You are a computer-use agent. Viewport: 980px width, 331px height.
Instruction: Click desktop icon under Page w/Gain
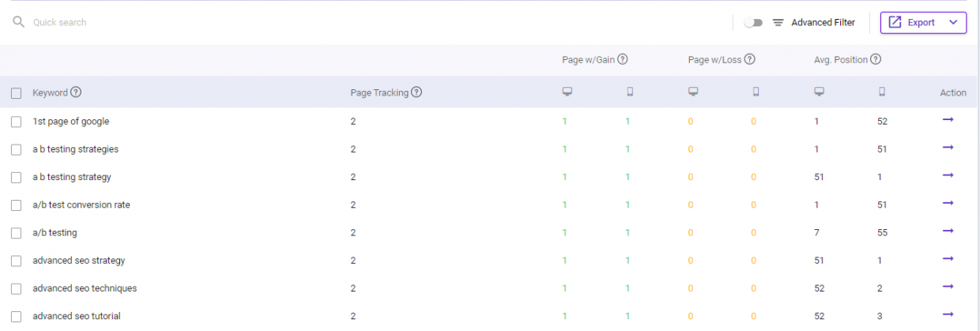(566, 92)
